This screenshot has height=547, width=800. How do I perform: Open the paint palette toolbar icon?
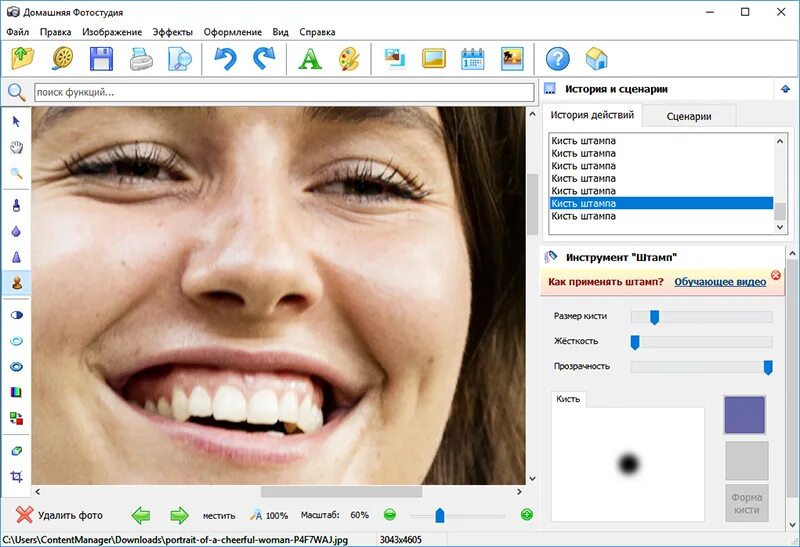point(349,59)
